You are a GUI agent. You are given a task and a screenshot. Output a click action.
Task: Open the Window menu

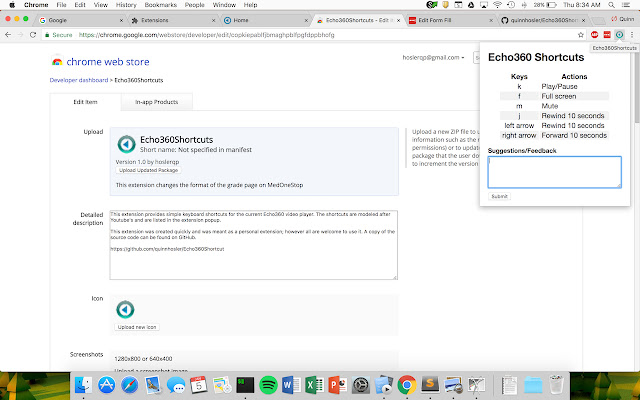coord(224,5)
